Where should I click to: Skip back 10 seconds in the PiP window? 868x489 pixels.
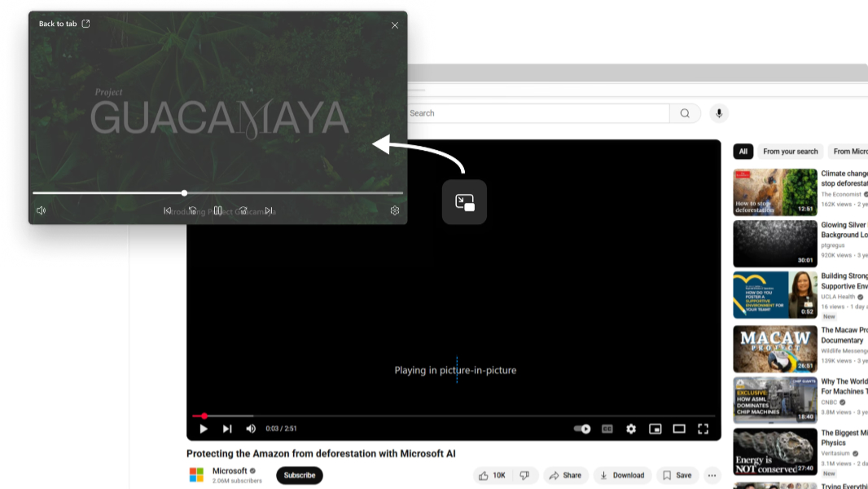194,209
